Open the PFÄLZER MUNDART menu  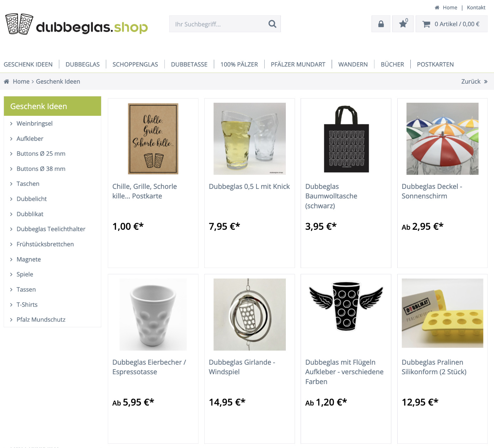(298, 64)
